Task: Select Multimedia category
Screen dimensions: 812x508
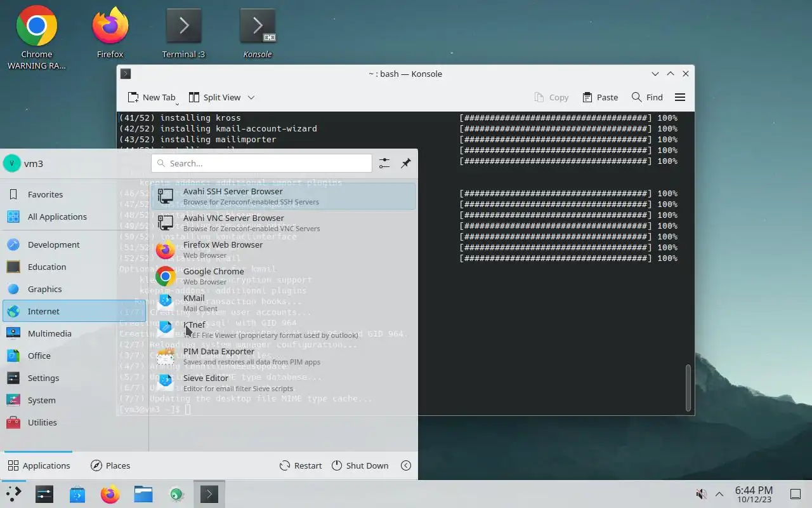Action: pyautogui.click(x=74, y=333)
